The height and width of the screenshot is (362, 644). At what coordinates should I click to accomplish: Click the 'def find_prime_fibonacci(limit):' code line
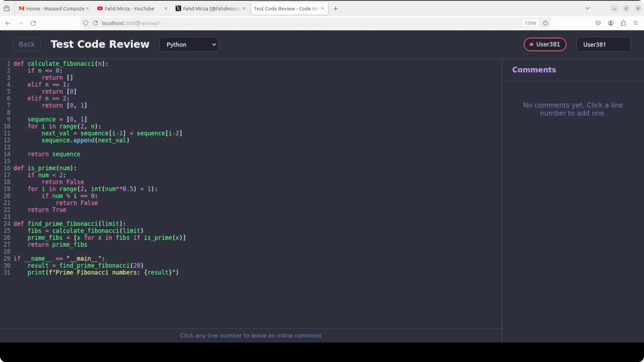(70, 224)
